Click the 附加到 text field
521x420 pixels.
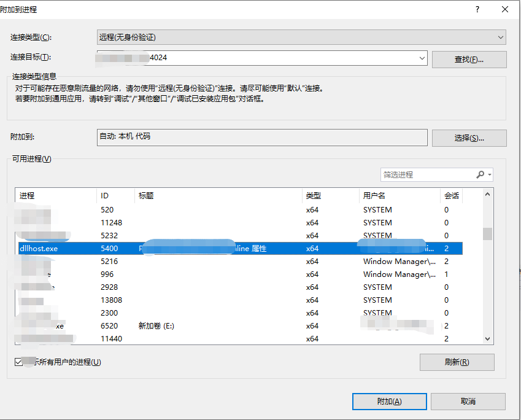pyautogui.click(x=262, y=138)
